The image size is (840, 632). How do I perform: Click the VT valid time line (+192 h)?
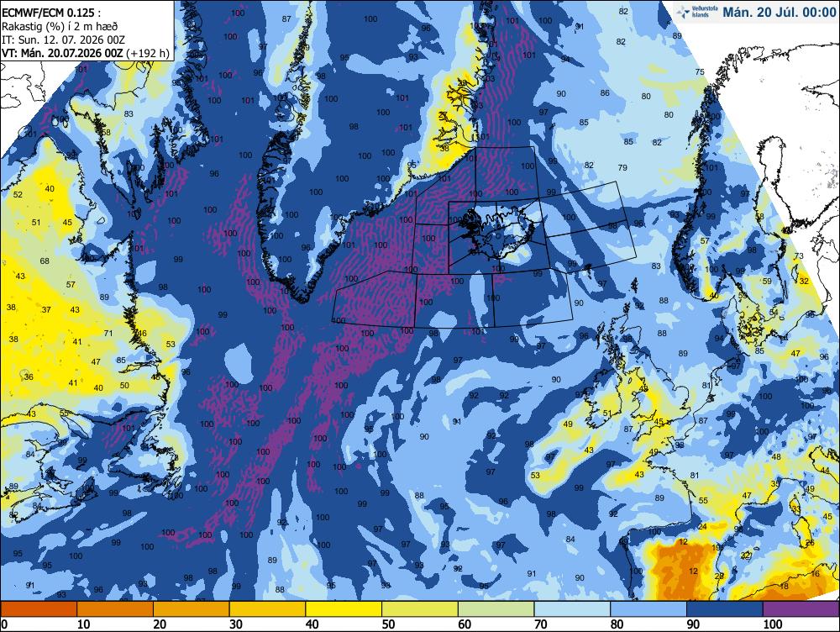tap(85, 53)
